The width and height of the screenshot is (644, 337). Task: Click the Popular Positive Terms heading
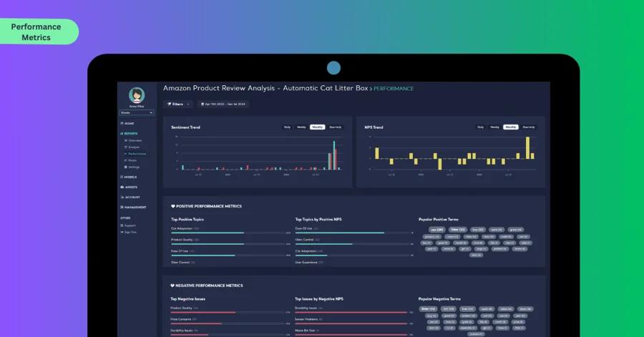pos(439,220)
